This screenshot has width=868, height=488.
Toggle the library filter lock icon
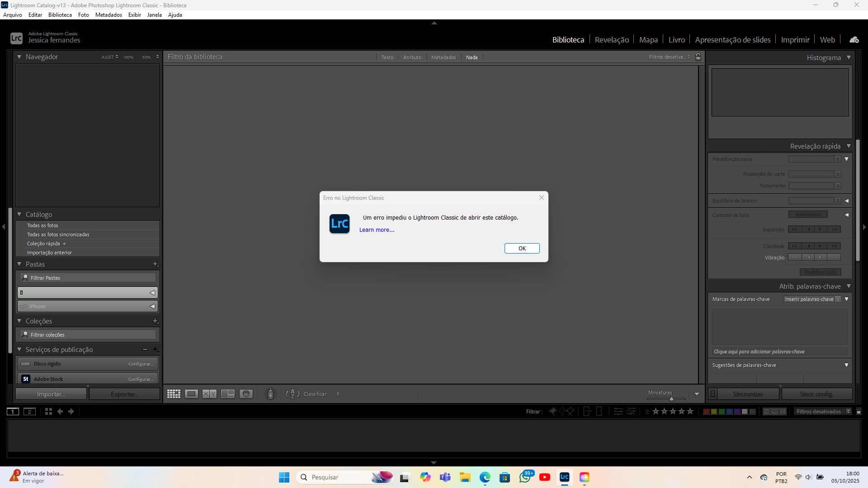(698, 57)
